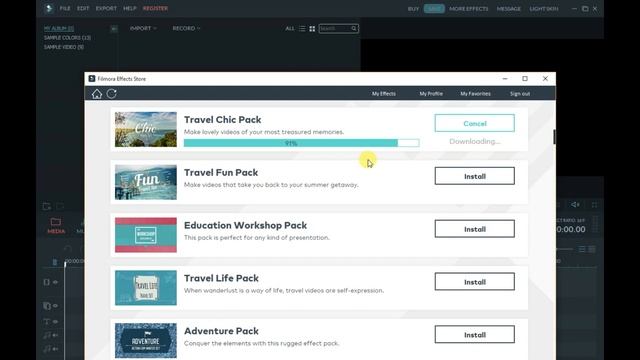Open My Profile in the store

pos(431,93)
